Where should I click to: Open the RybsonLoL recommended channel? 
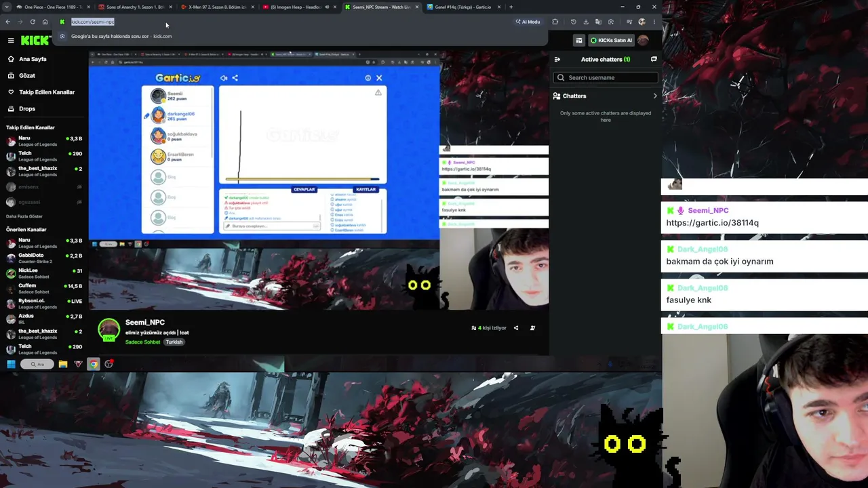point(43,304)
